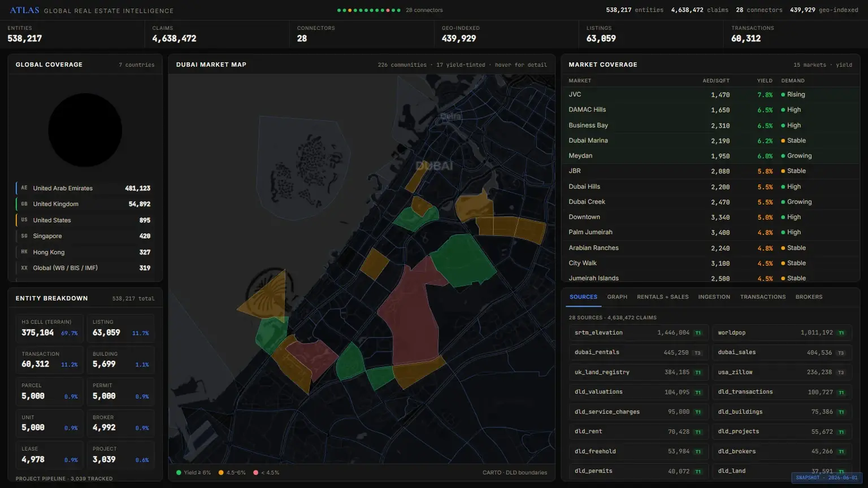Click the Arabian Ranches market row
This screenshot has height=488, width=868.
point(710,248)
